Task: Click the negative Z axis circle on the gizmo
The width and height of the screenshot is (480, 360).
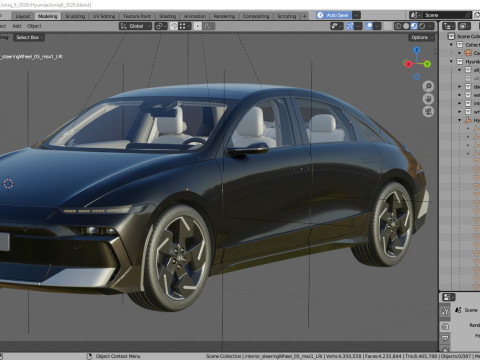Action: (x=417, y=77)
